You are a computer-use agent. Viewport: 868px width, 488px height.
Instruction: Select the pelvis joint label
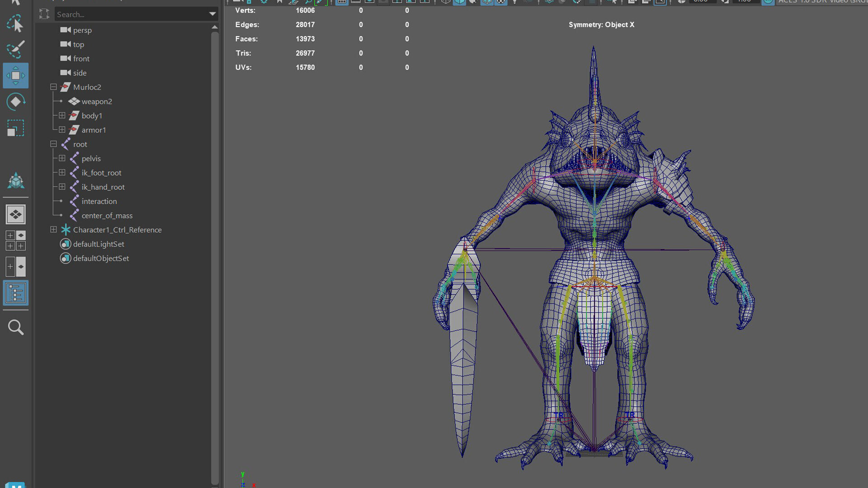[x=91, y=159]
